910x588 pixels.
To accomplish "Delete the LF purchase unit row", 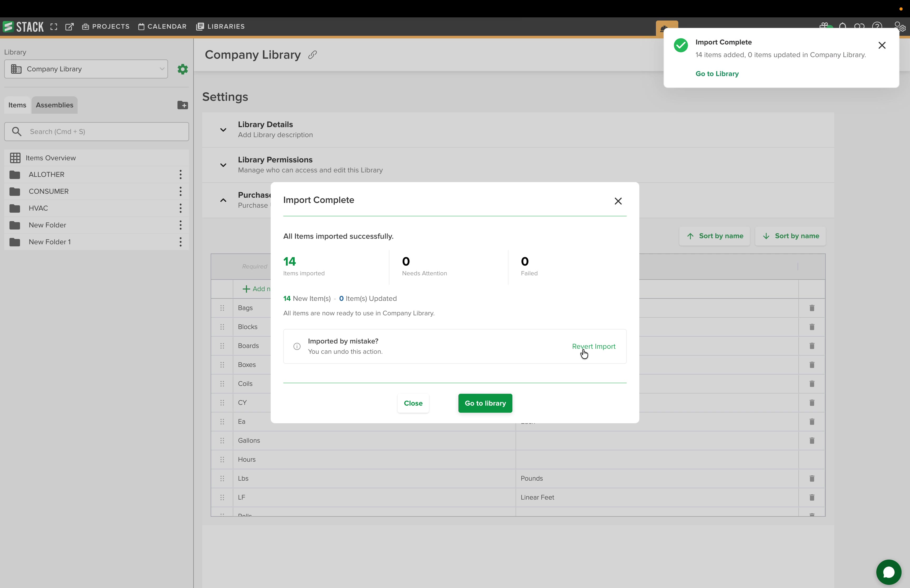I will coord(812,497).
